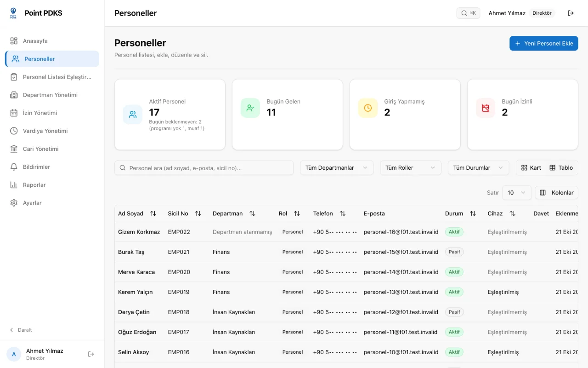
Task: Click the Bugün Gelen card icon
Action: point(250,108)
